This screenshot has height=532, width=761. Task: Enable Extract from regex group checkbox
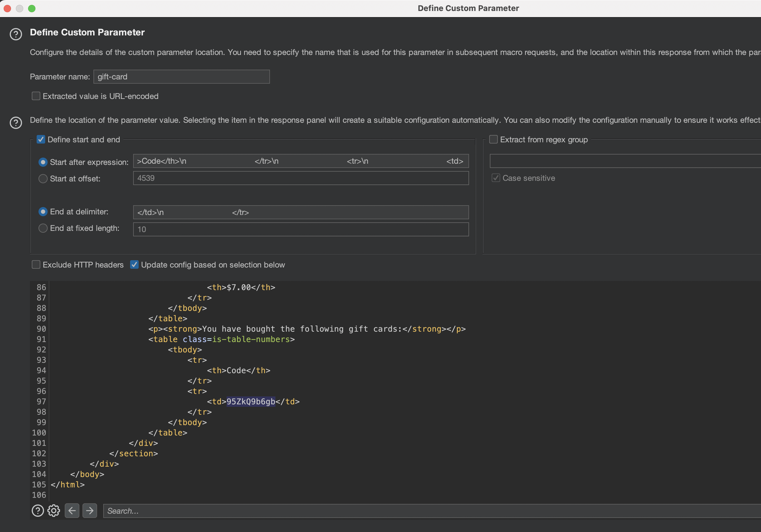click(493, 140)
